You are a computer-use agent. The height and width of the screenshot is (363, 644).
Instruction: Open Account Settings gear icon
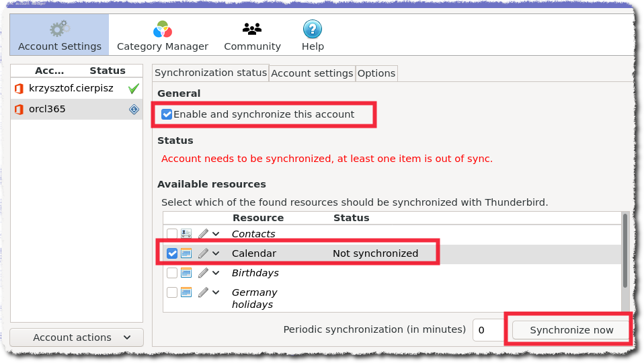pyautogui.click(x=59, y=30)
